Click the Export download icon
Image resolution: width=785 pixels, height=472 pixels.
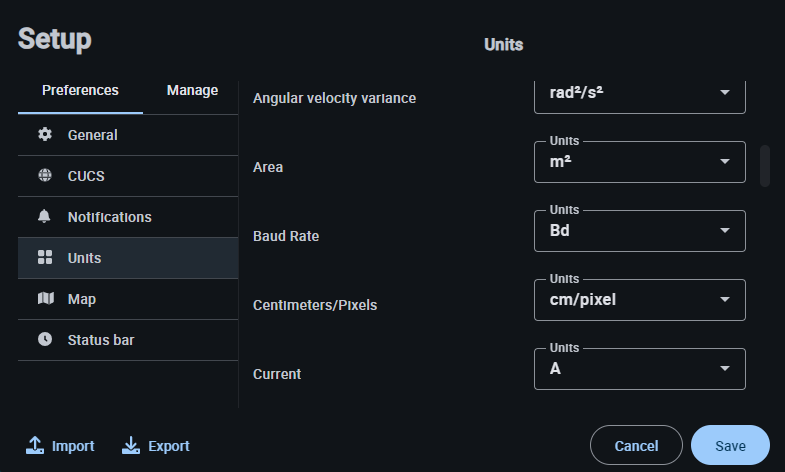pyautogui.click(x=131, y=446)
